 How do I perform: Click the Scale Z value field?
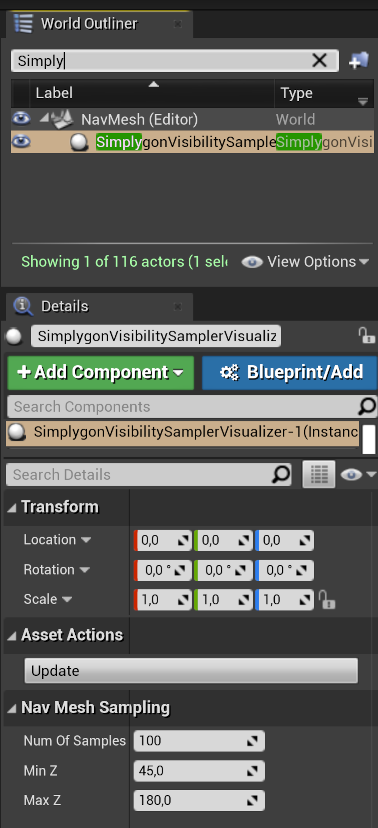click(x=285, y=600)
